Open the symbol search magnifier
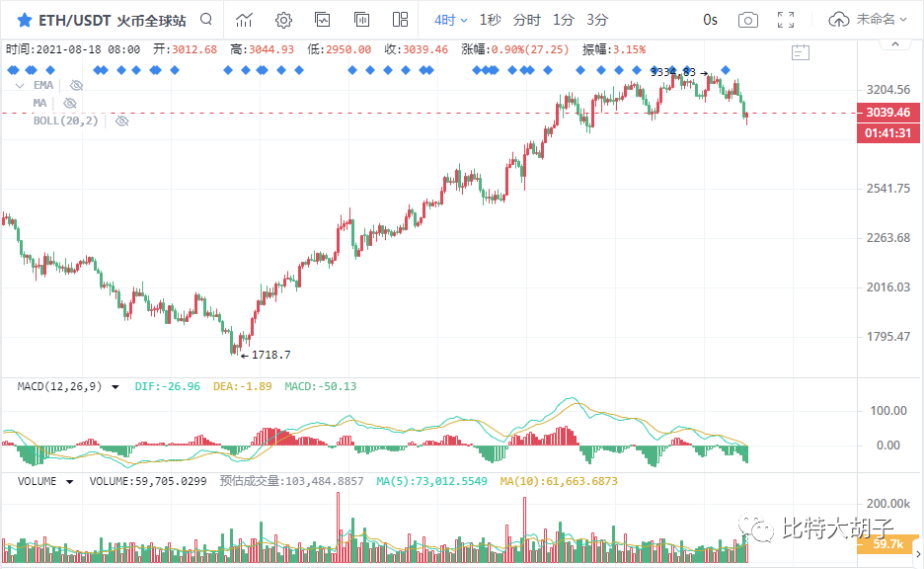Viewport: 924px width, 569px height. [205, 19]
